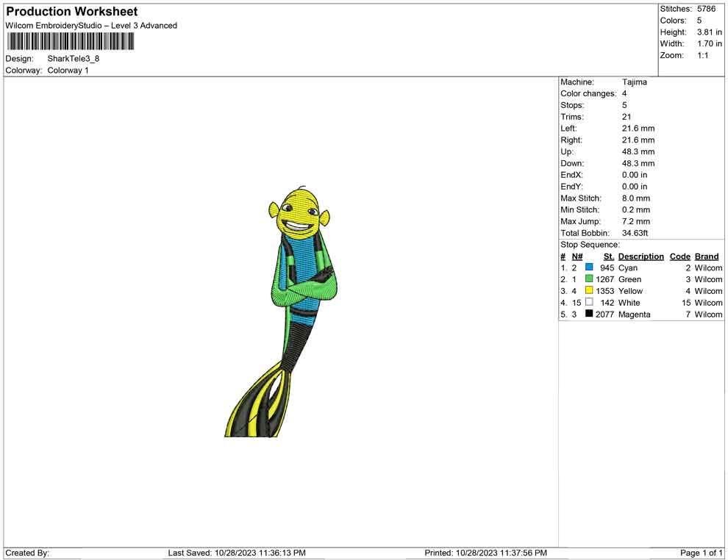Screen dimensions: 728x560
Task: Click the 'Brand' column header
Action: click(x=707, y=256)
